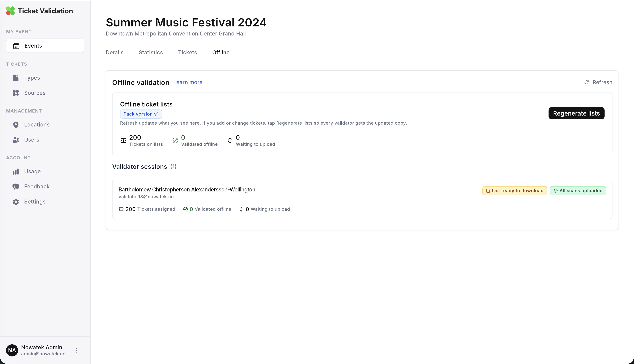Viewport: 634px width, 364px height.
Task: Open Settings with the gear icon
Action: [x=16, y=201]
